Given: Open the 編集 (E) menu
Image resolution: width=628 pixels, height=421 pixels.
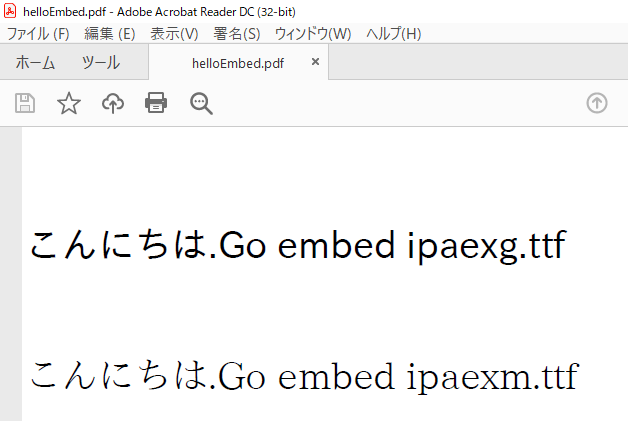Looking at the screenshot, I should [x=110, y=34].
